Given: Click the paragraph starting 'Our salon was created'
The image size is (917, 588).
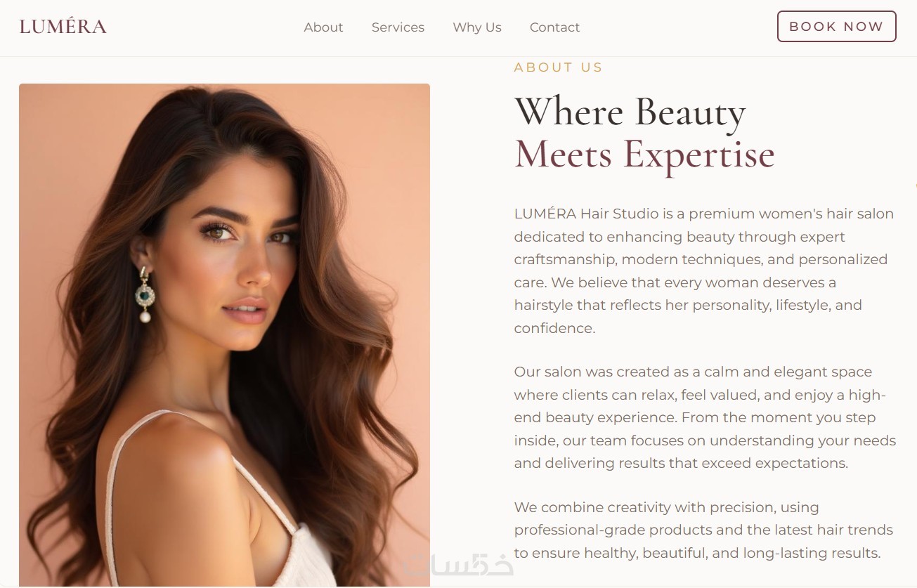Looking at the screenshot, I should point(705,417).
